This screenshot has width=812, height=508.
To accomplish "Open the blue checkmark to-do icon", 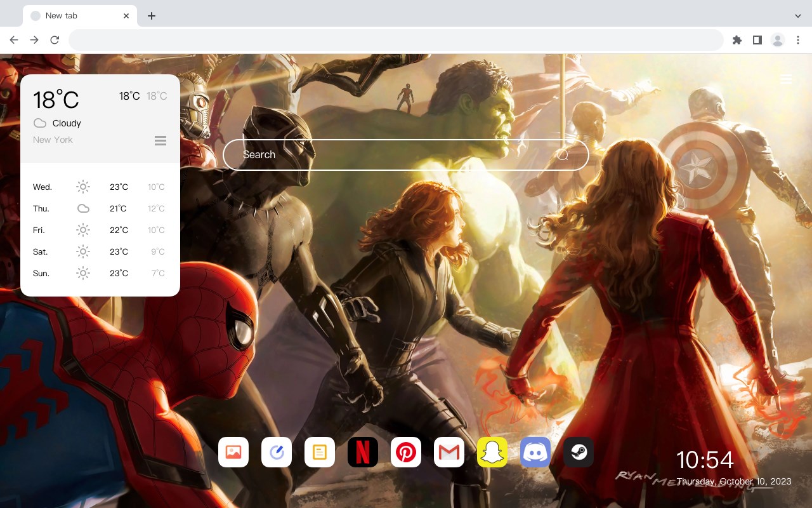I will (x=277, y=452).
